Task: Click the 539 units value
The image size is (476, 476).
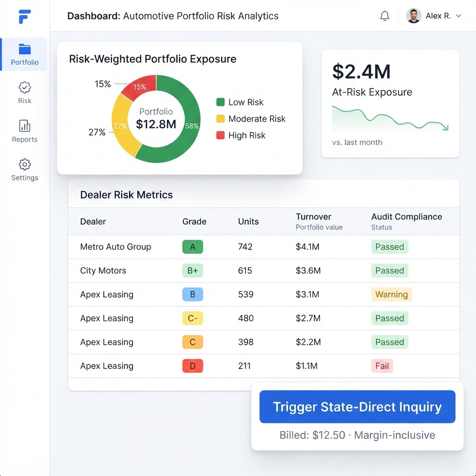Action: pyautogui.click(x=245, y=294)
